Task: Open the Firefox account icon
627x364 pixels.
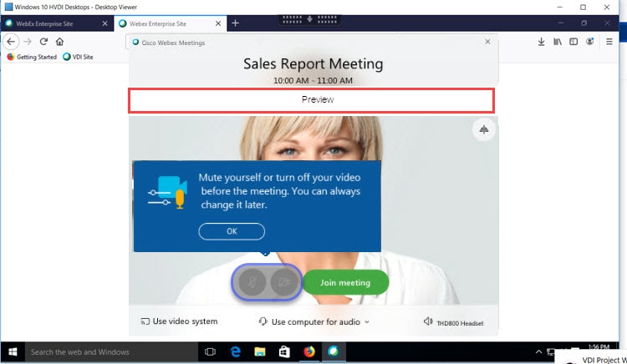Action: [590, 42]
